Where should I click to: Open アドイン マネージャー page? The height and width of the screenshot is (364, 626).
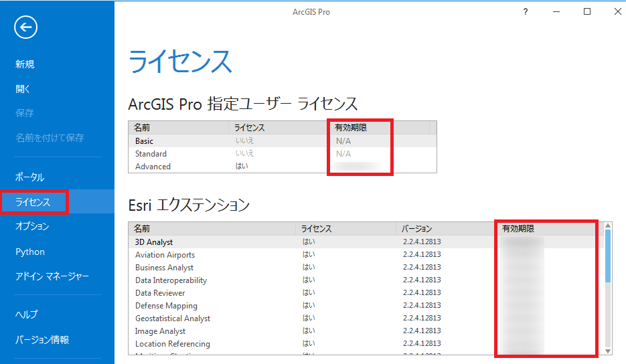pos(52,276)
